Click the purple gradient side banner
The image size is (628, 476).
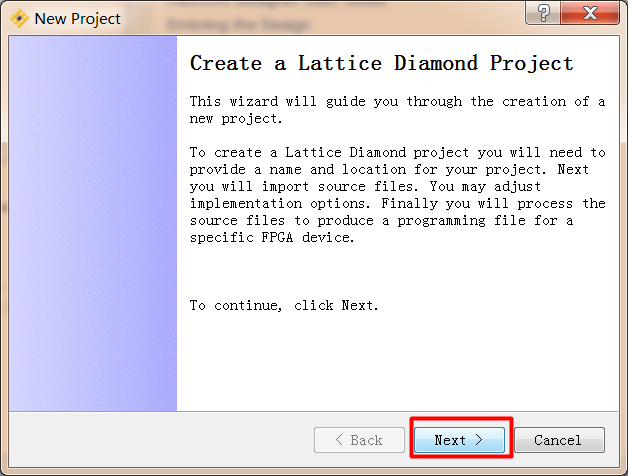[93, 224]
